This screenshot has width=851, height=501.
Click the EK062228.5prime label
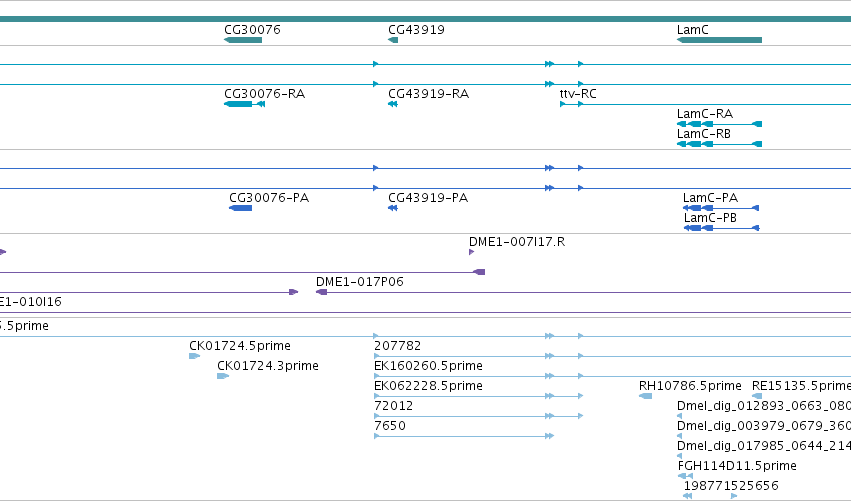[428, 386]
